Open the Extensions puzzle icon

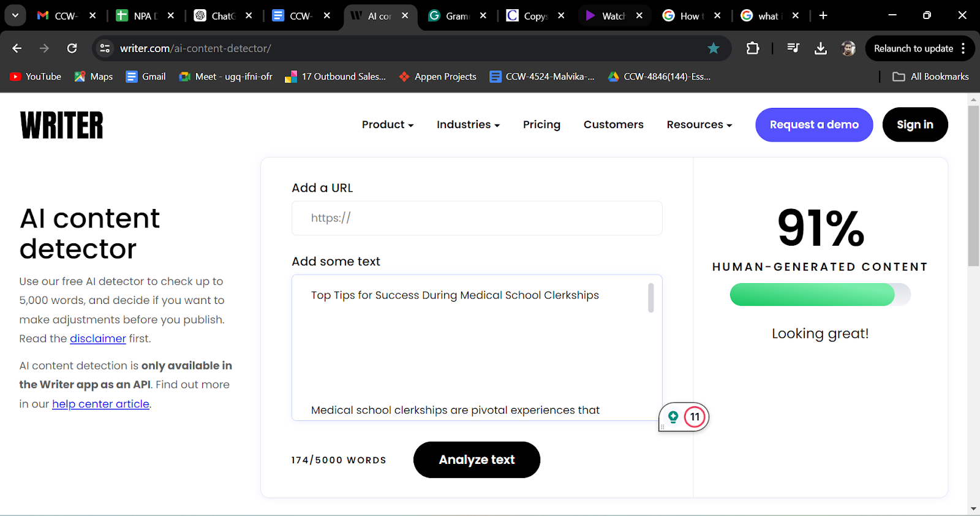[753, 48]
